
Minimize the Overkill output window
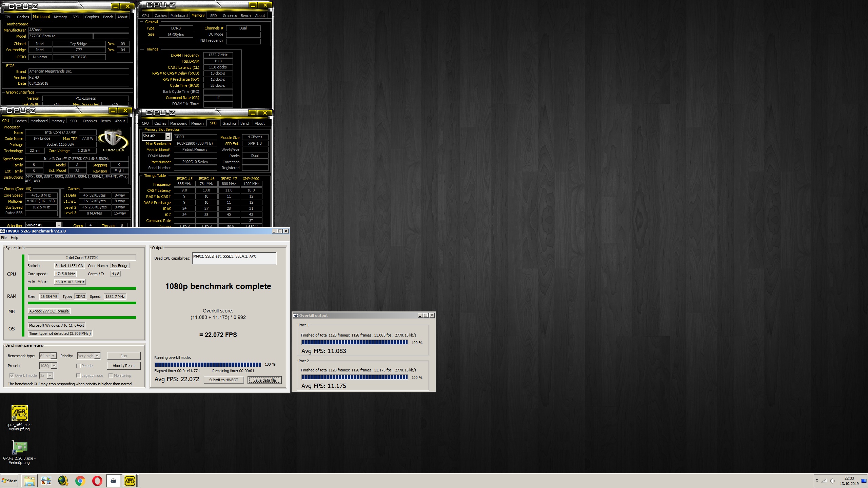click(x=420, y=316)
